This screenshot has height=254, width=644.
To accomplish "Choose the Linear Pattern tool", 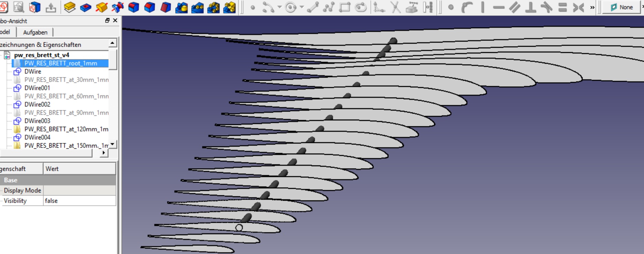I will coord(197,7).
